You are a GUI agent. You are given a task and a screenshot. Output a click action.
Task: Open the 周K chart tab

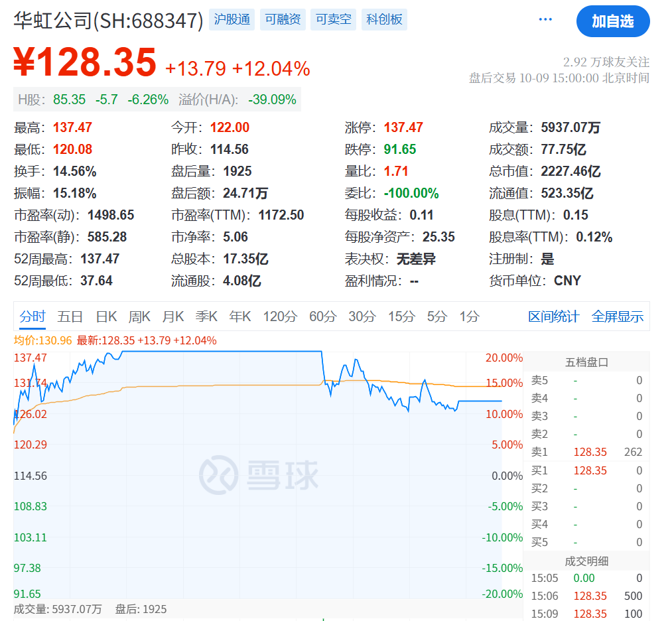coord(139,316)
